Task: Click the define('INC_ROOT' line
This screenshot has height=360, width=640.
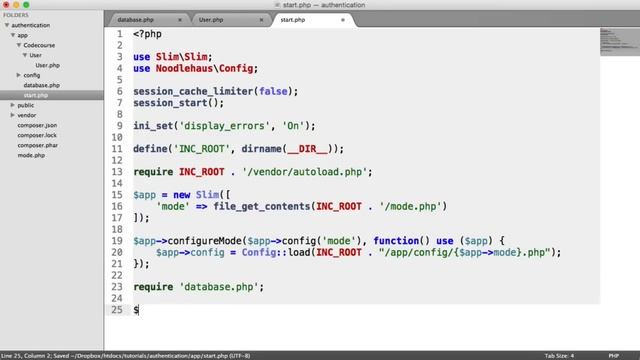Action: coord(238,149)
